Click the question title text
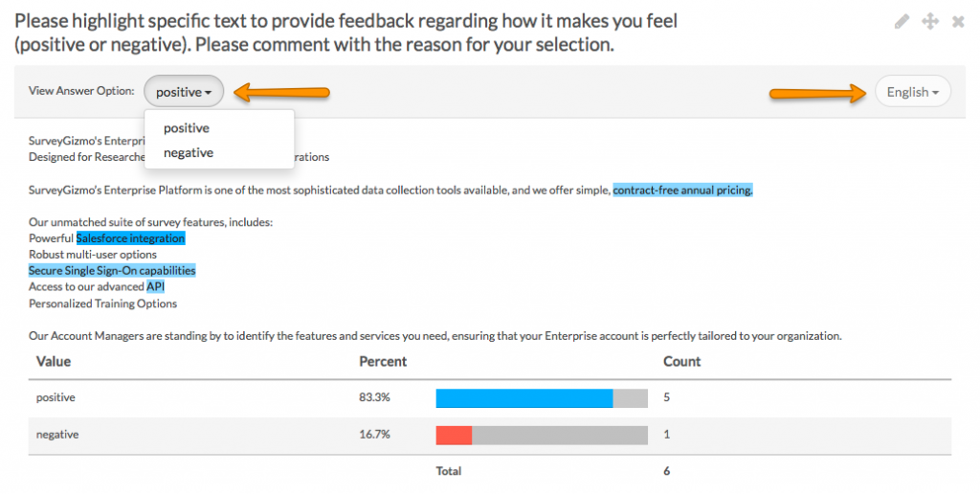The width and height of the screenshot is (980, 495). (x=345, y=33)
